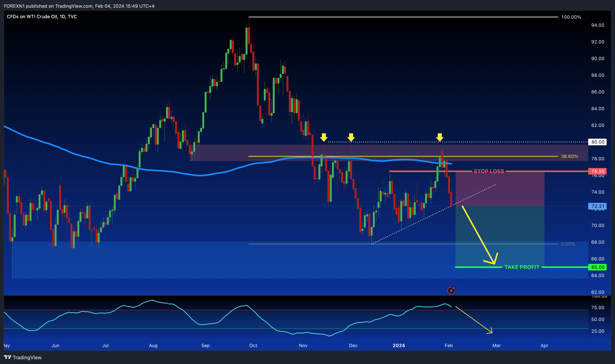Click the Oct label on time axis
This screenshot has height=364, width=615.
pyautogui.click(x=253, y=345)
